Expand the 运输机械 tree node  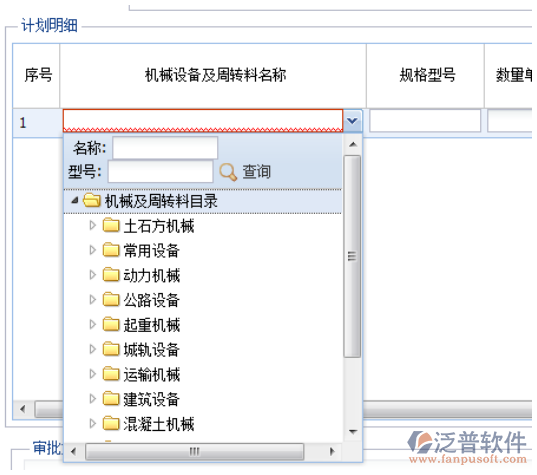coord(92,374)
